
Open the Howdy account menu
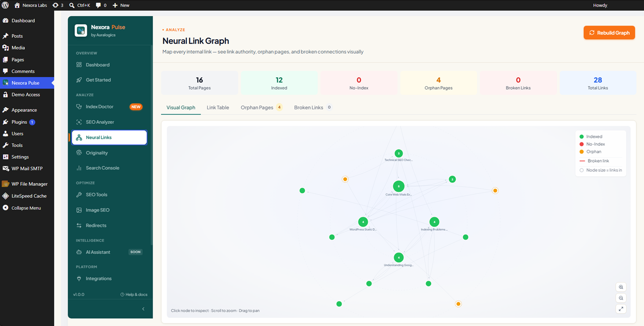pyautogui.click(x=600, y=5)
